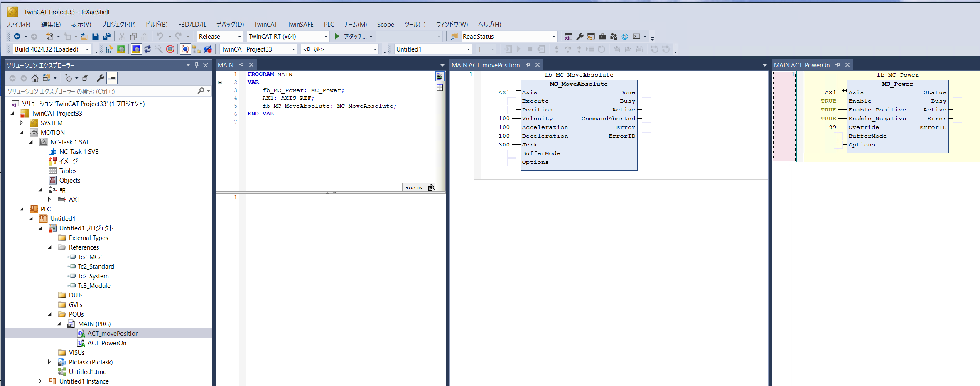Pin the MAIN.ACT_PowerOn tab
This screenshot has height=386, width=980.
[838, 65]
